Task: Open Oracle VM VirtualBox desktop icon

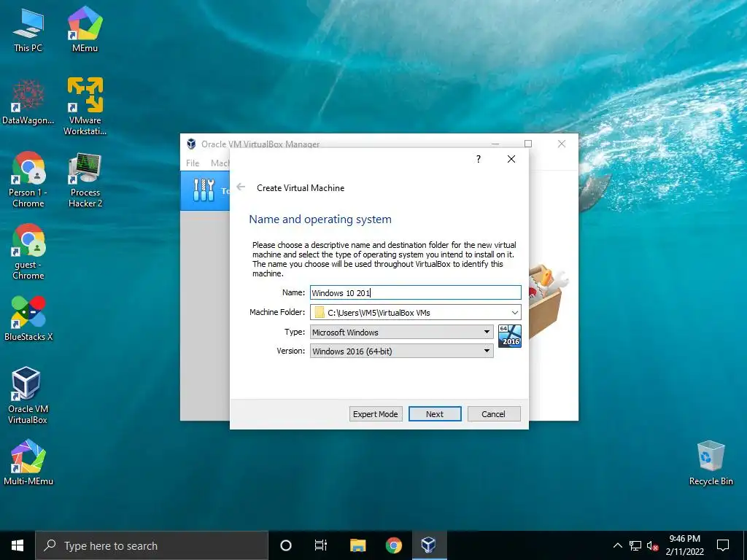Action: pos(27,394)
